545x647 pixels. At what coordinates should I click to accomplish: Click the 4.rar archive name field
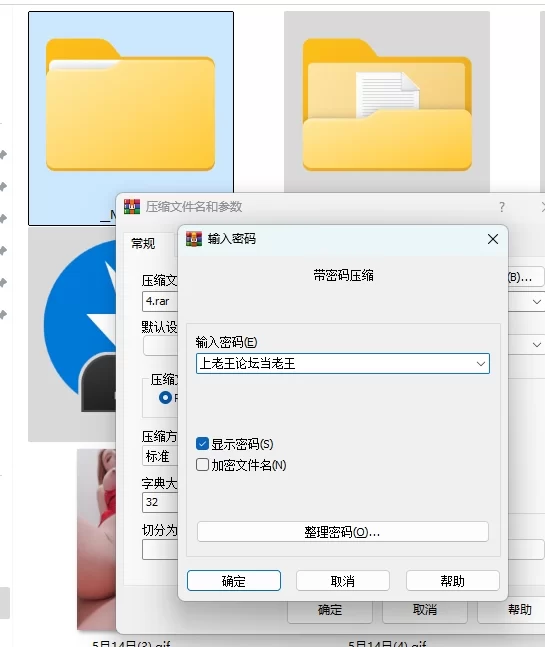(160, 301)
